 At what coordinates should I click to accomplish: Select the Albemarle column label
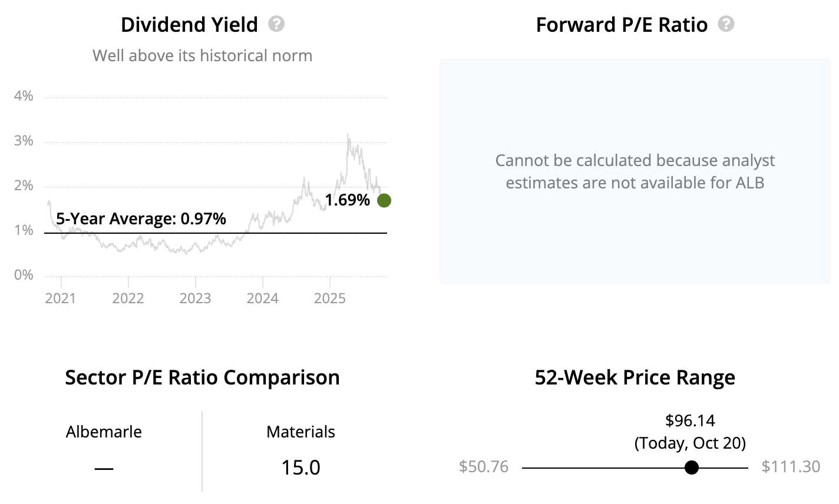tap(104, 432)
